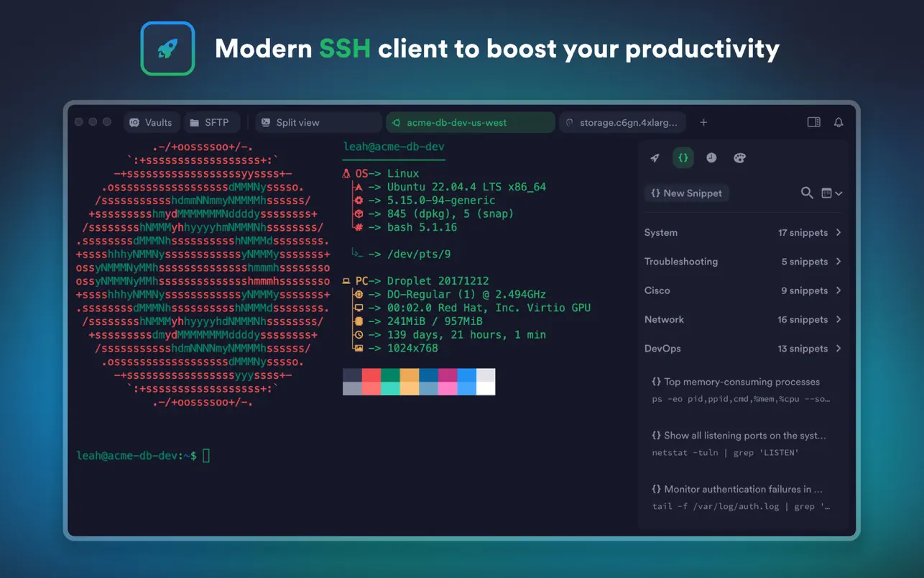Select the storage.c6gn.4xlarge session tab
The width and height of the screenshot is (924, 578).
[622, 122]
